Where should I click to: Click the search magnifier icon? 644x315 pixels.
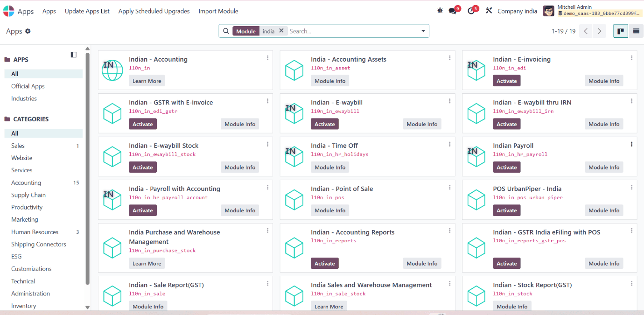[226, 31]
